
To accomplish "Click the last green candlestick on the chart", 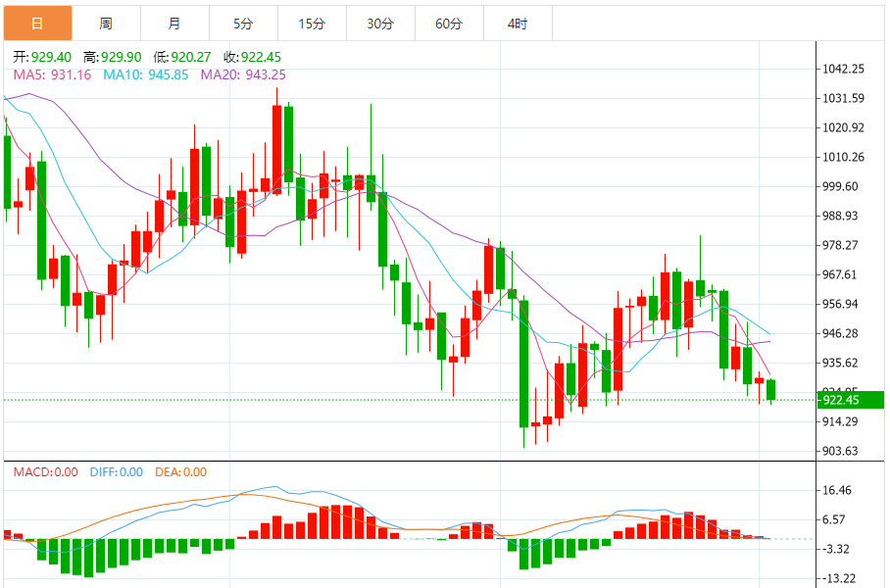I will pos(770,390).
